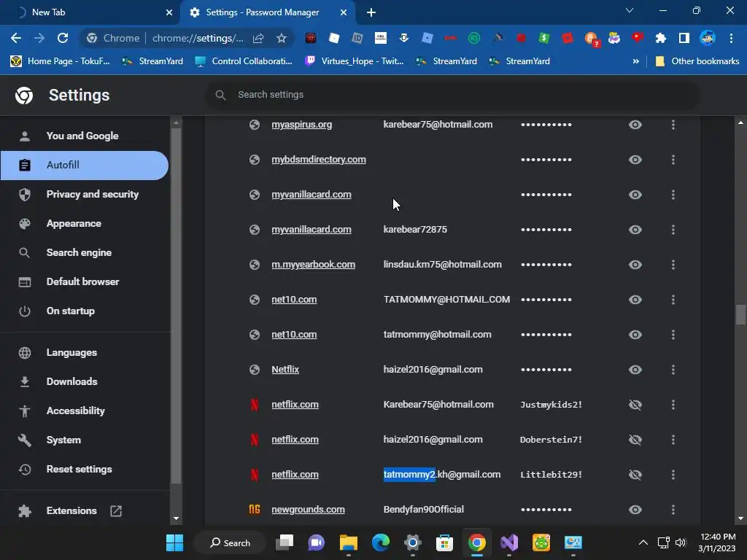Open more actions for newgrounds.com
This screenshot has height=560, width=747.
[673, 510]
